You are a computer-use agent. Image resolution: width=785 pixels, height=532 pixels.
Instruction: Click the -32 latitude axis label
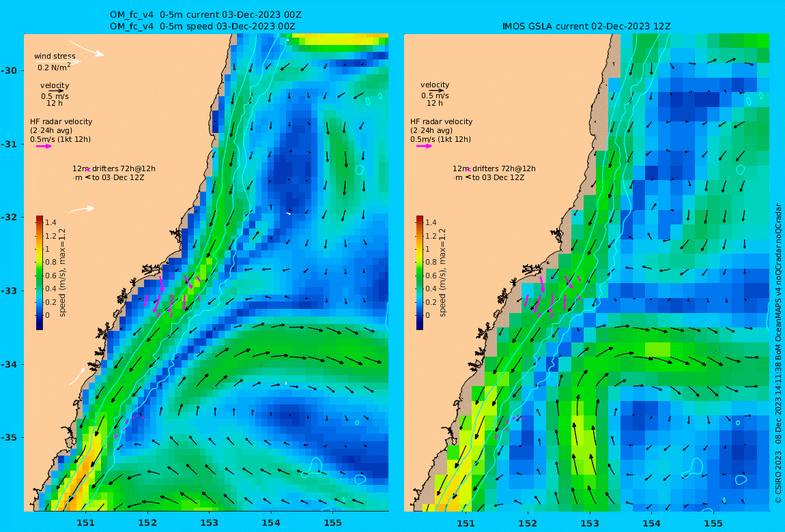coord(10,218)
